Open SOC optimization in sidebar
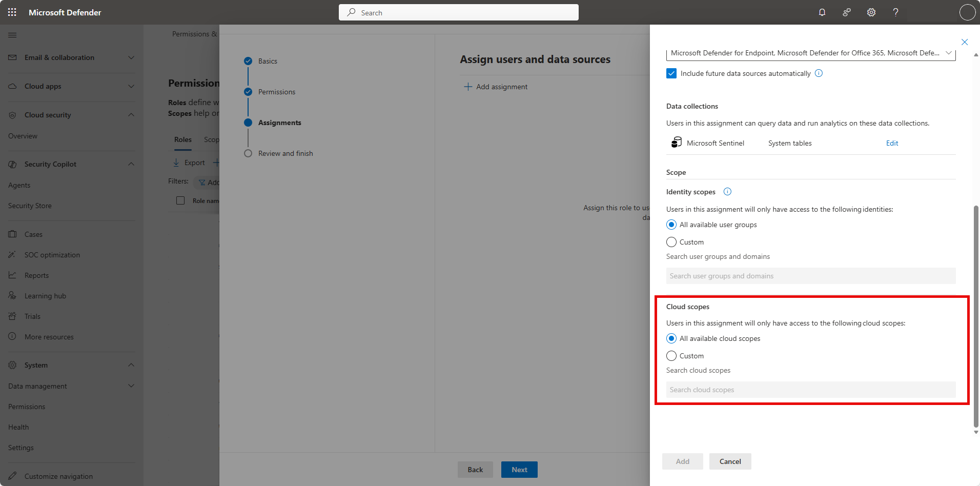This screenshot has width=980, height=486. click(52, 255)
